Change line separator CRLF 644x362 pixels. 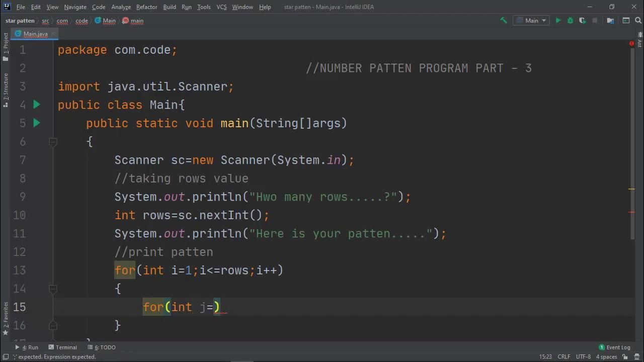tap(563, 356)
